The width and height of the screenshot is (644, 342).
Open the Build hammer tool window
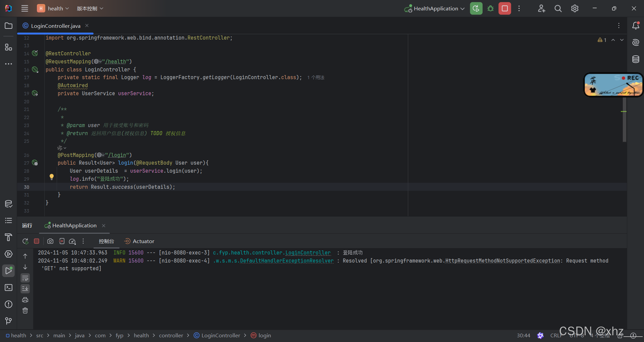coord(9,237)
